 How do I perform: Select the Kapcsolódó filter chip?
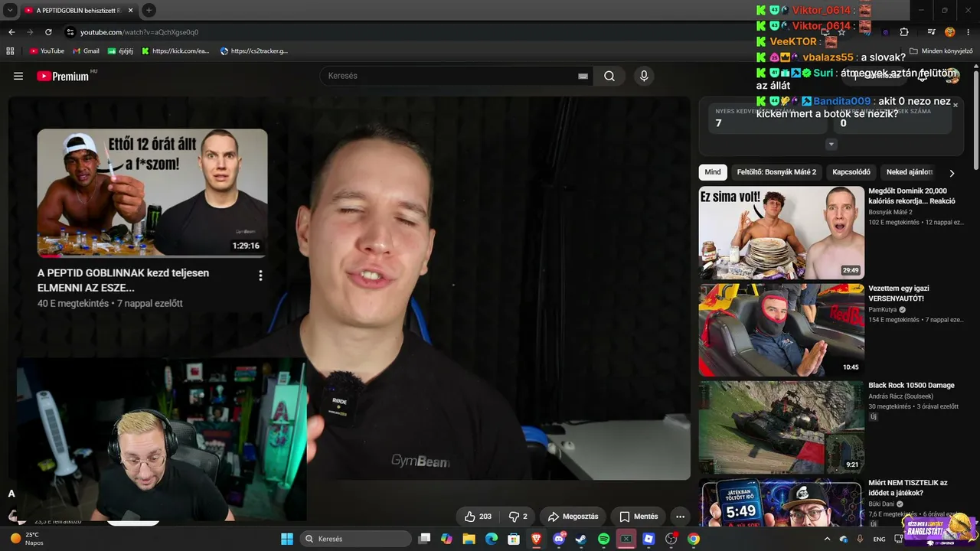click(x=851, y=172)
